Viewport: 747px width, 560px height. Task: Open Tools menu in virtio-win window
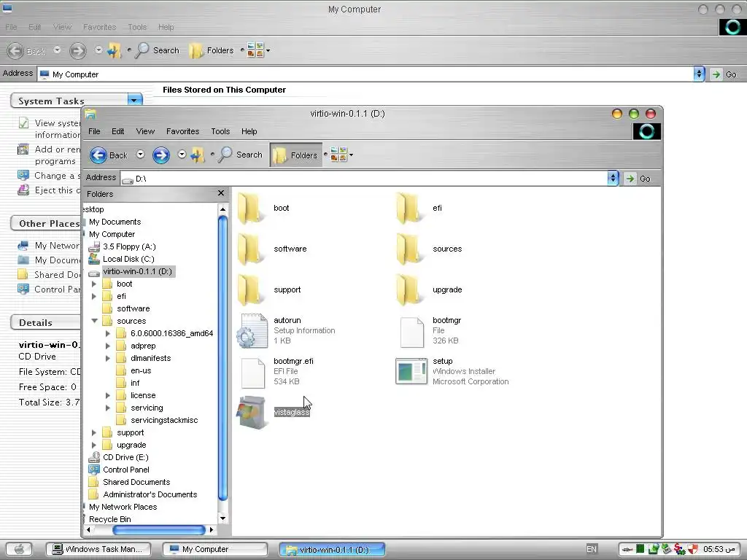pyautogui.click(x=220, y=131)
